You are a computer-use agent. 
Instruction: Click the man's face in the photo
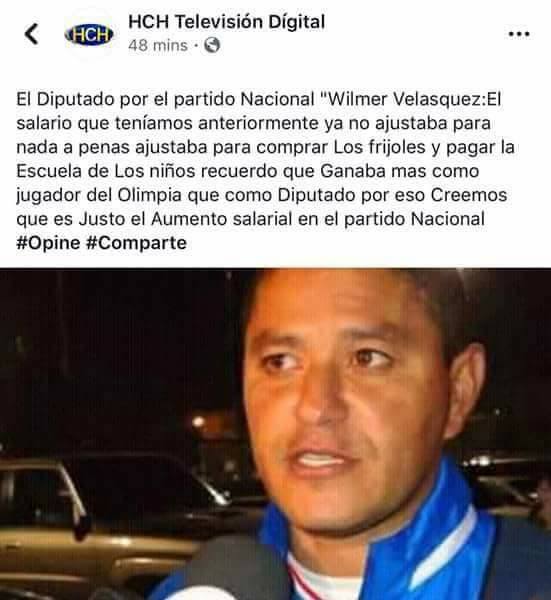tap(344, 398)
